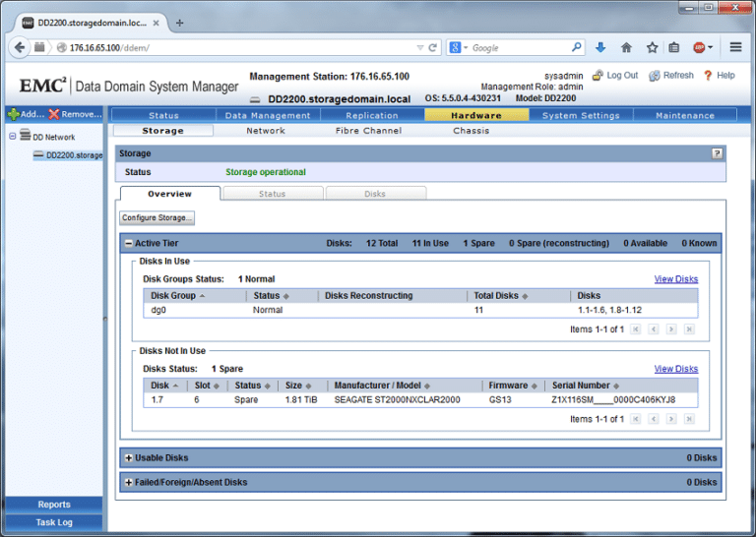756x537 pixels.
Task: Click View Disks link under Disks In Use
Action: pyautogui.click(x=676, y=279)
